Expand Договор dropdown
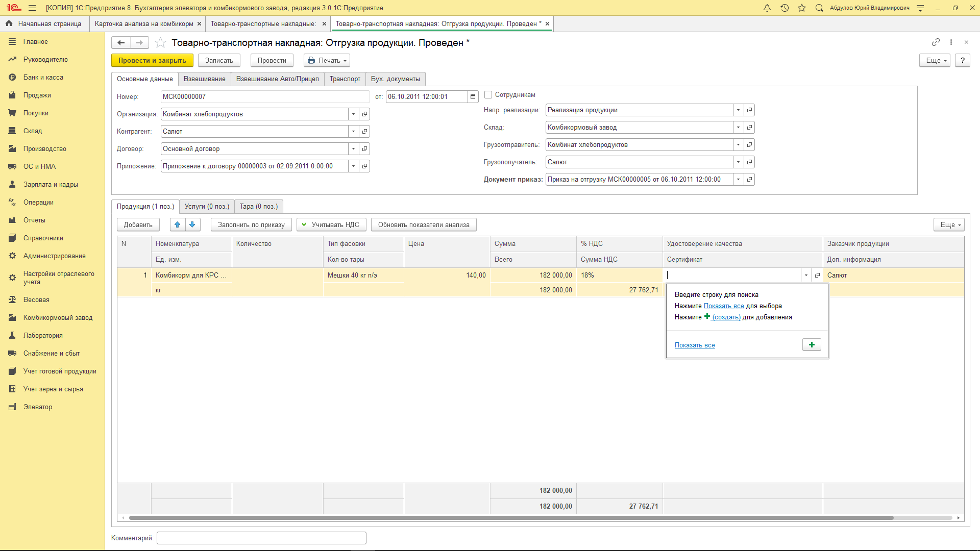 pyautogui.click(x=353, y=148)
